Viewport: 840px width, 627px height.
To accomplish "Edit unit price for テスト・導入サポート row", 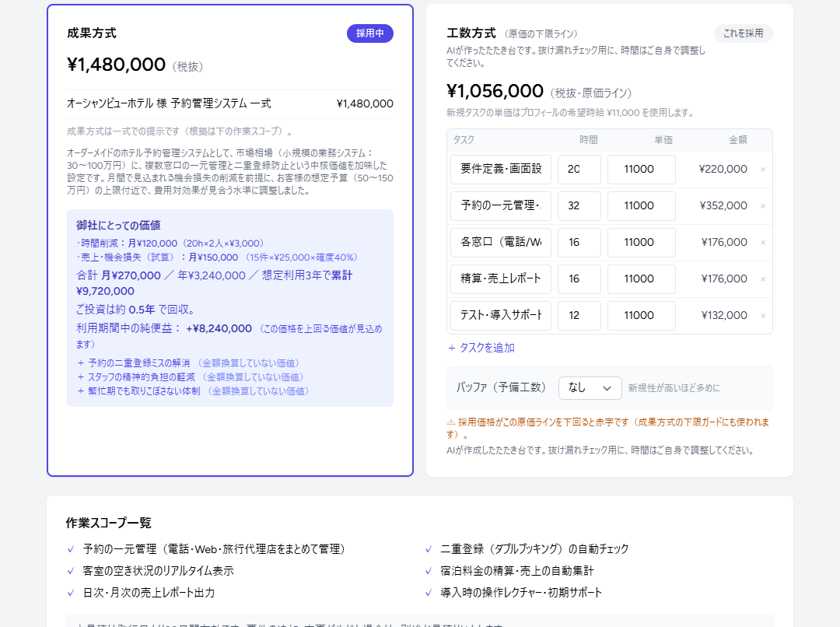I will (641, 316).
